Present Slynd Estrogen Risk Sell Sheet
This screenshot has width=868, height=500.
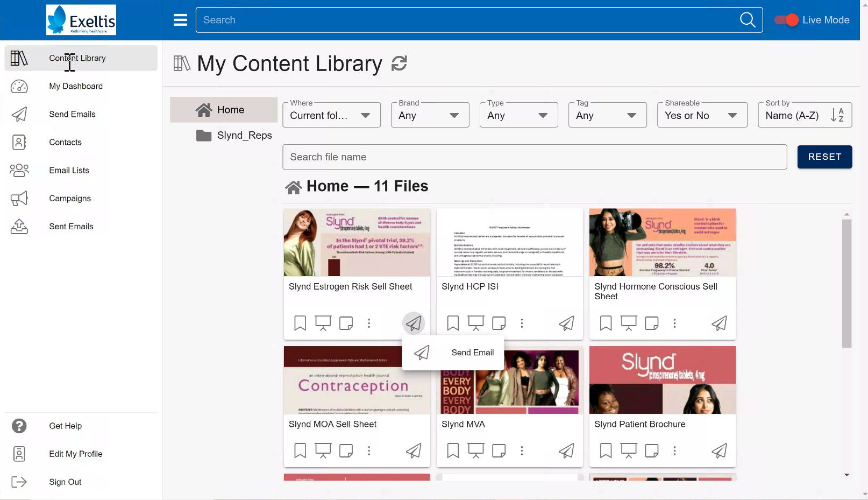click(x=323, y=323)
